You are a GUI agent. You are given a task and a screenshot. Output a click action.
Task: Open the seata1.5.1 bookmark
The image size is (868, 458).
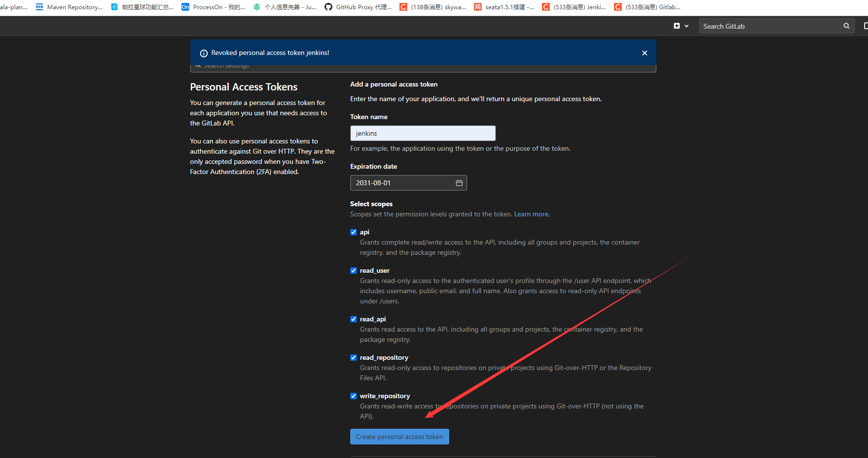(504, 7)
